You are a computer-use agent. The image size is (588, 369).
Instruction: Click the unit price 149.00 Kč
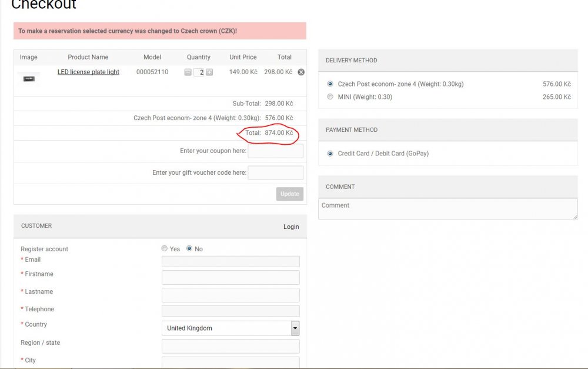click(x=243, y=72)
